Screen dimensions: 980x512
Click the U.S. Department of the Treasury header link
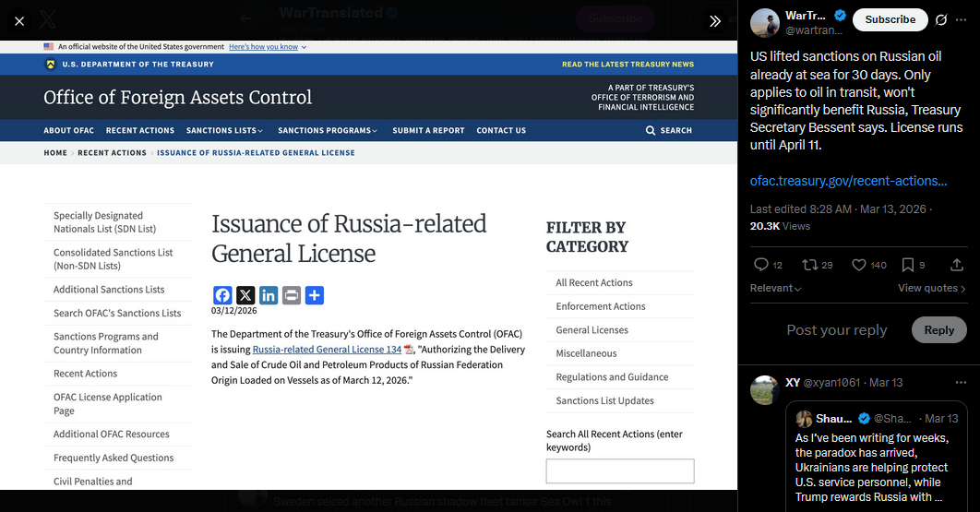pyautogui.click(x=137, y=65)
